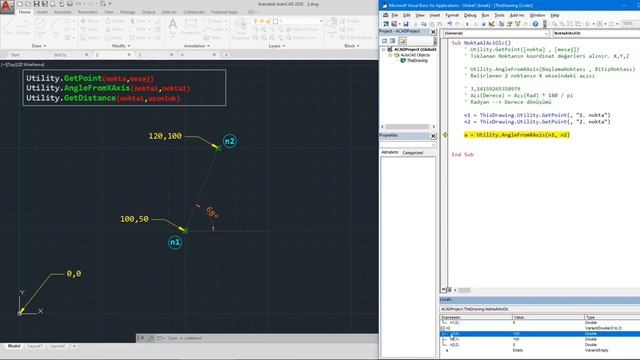
Task: Switch to the Model layout tab
Action: (x=14, y=346)
